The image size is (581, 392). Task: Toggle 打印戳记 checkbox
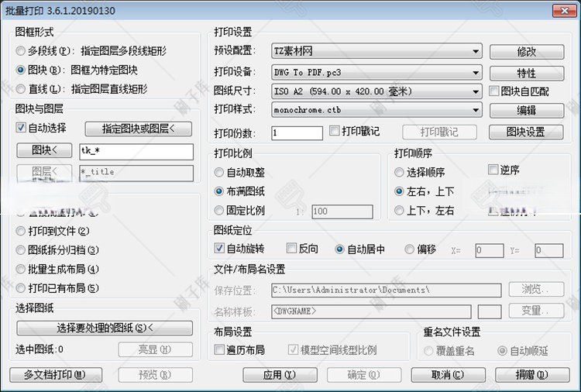(334, 130)
